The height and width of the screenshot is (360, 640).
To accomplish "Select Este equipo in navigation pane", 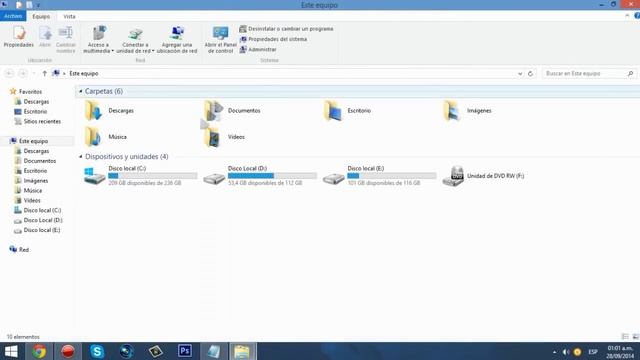I will click(x=29, y=141).
